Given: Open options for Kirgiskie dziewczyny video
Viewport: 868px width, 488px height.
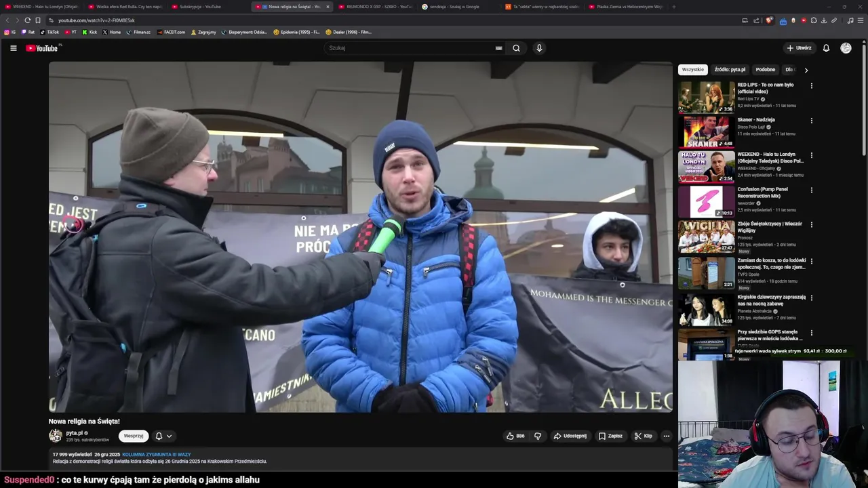Looking at the screenshot, I should click(x=811, y=298).
